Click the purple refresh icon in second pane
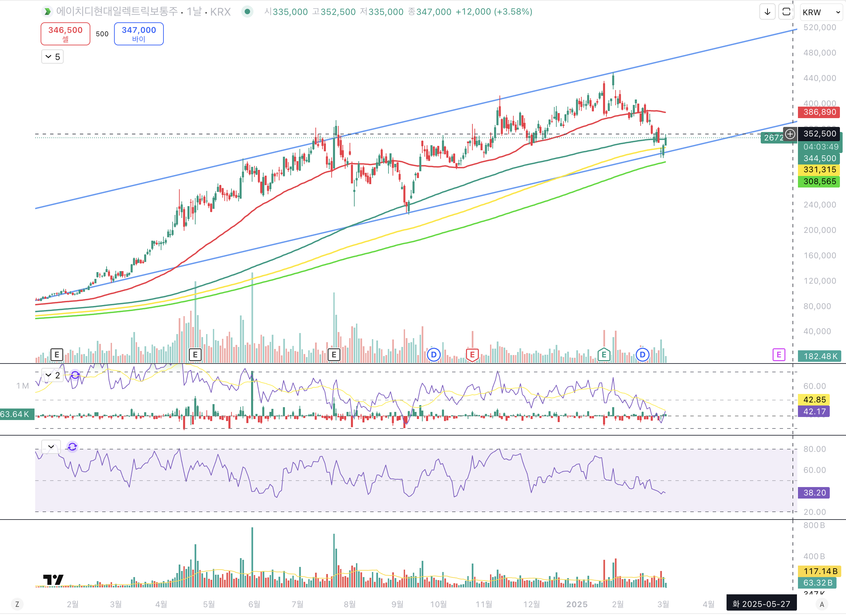The width and height of the screenshot is (846, 616). click(x=75, y=375)
